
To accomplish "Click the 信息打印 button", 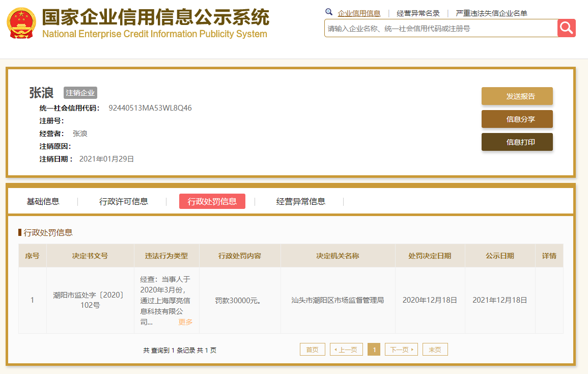I will (x=517, y=142).
